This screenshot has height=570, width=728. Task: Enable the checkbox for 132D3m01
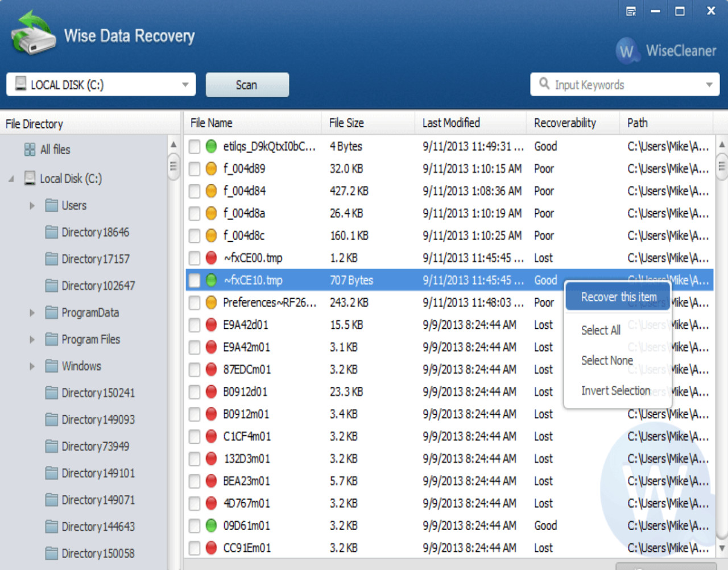click(195, 459)
